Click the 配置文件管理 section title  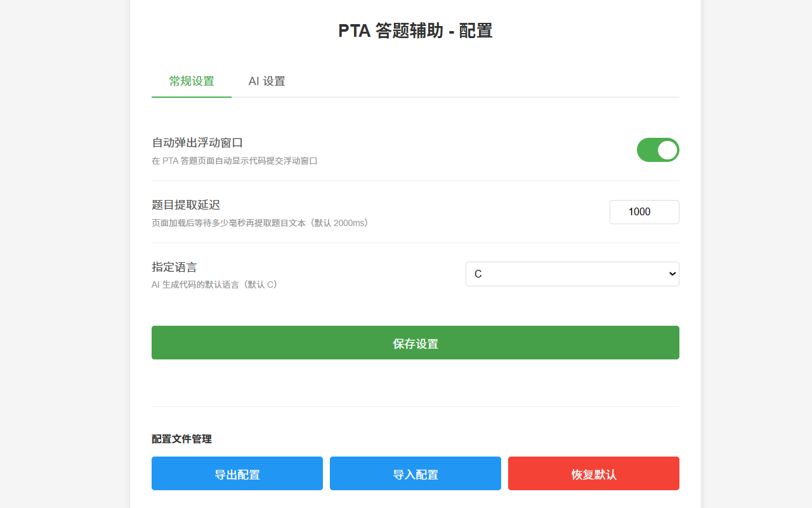tap(181, 439)
